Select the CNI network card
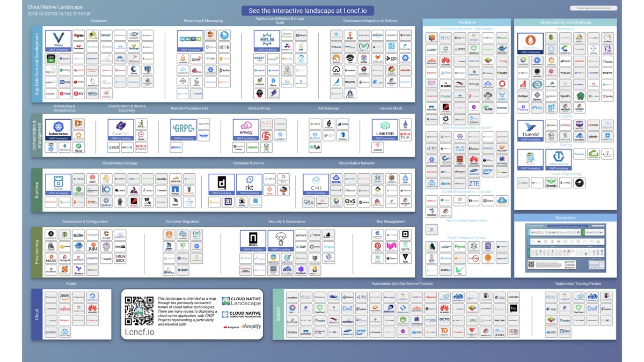The height and width of the screenshot is (362, 644). click(x=316, y=184)
